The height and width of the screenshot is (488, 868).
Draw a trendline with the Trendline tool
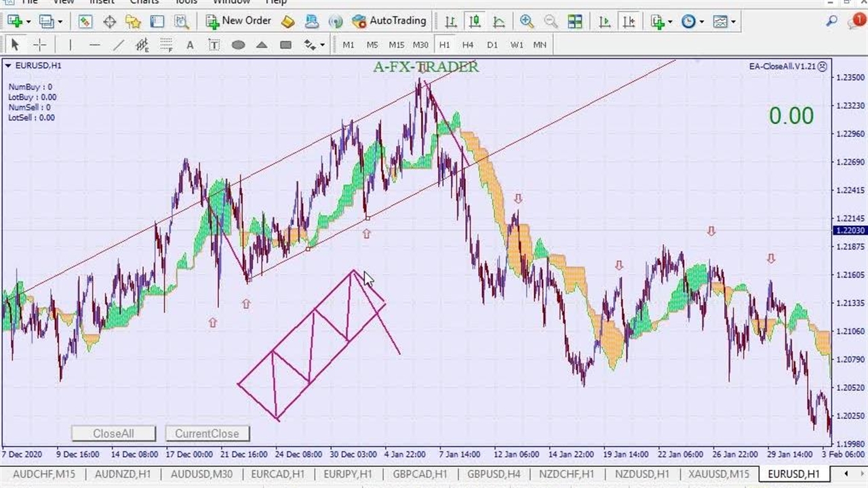tap(119, 45)
